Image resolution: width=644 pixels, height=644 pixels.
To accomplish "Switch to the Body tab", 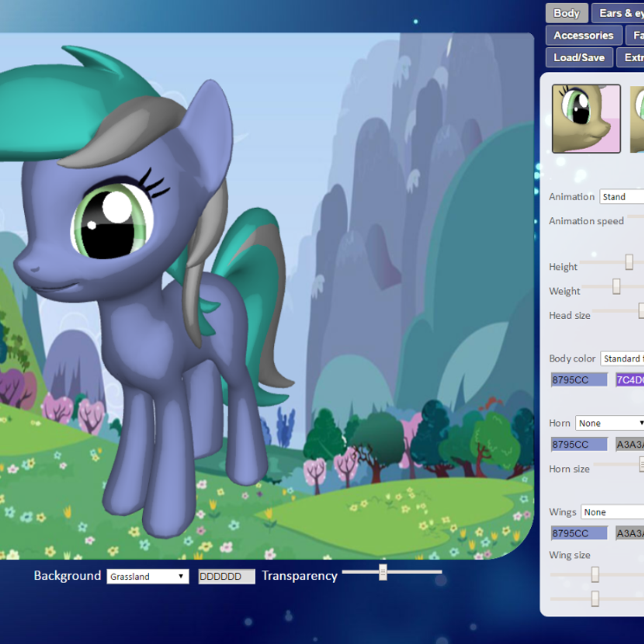I will coord(566,13).
